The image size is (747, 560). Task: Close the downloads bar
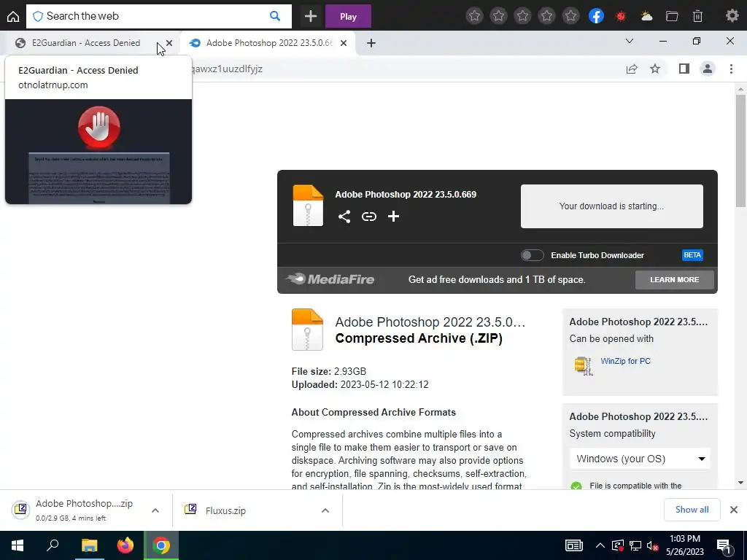[734, 510]
